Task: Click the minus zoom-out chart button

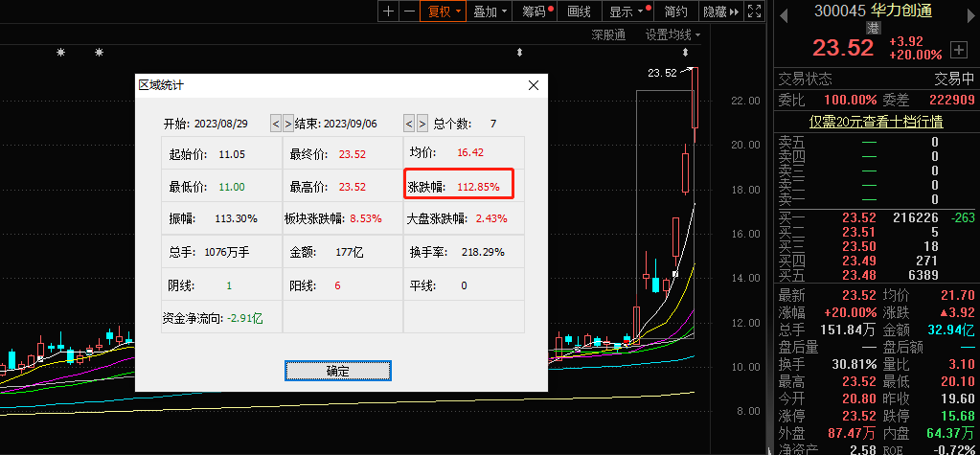Action: click(x=409, y=11)
